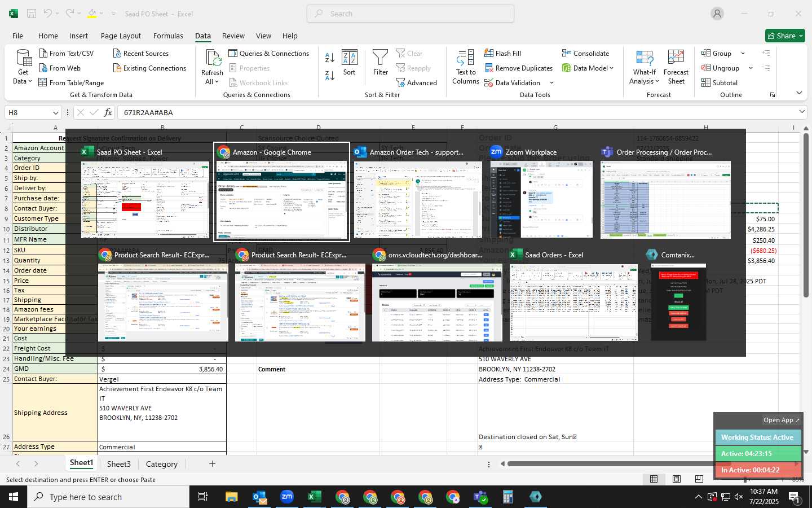Select the Category worksheet tab
This screenshot has width=812, height=508.
162,464
